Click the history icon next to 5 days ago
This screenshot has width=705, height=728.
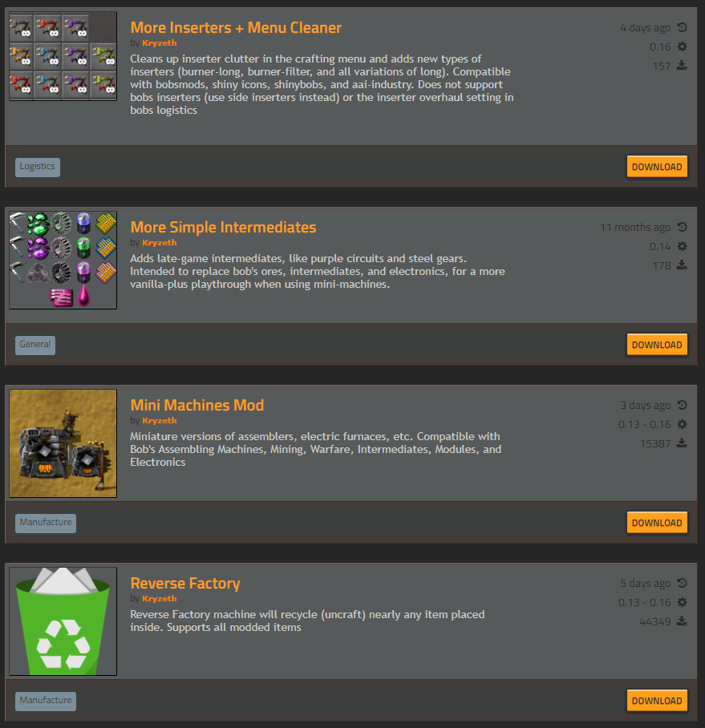click(682, 583)
